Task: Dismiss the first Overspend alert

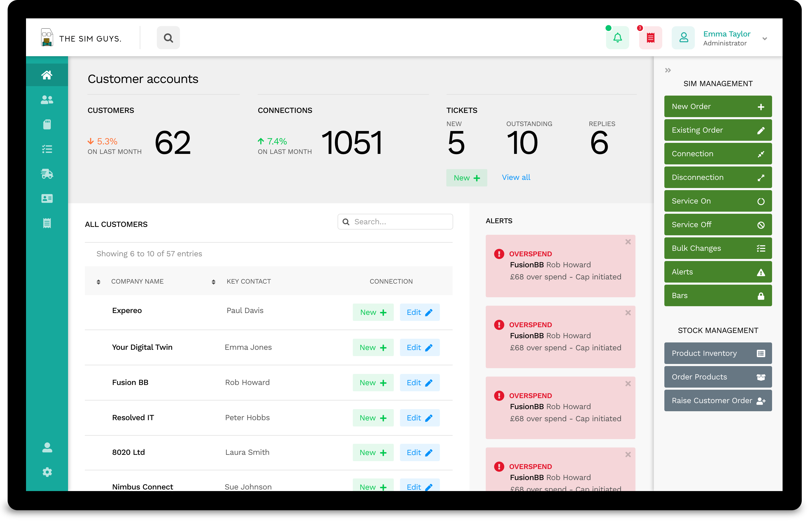Action: [x=628, y=242]
